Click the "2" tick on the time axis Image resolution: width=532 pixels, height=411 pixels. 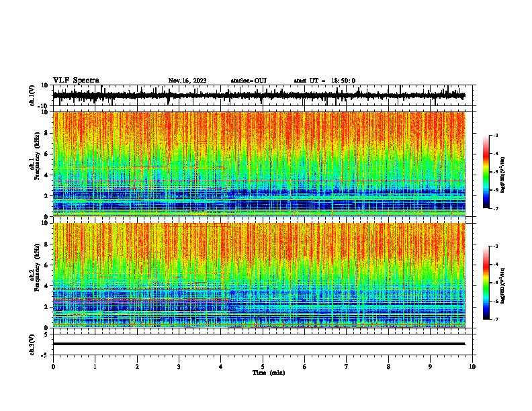(x=137, y=367)
